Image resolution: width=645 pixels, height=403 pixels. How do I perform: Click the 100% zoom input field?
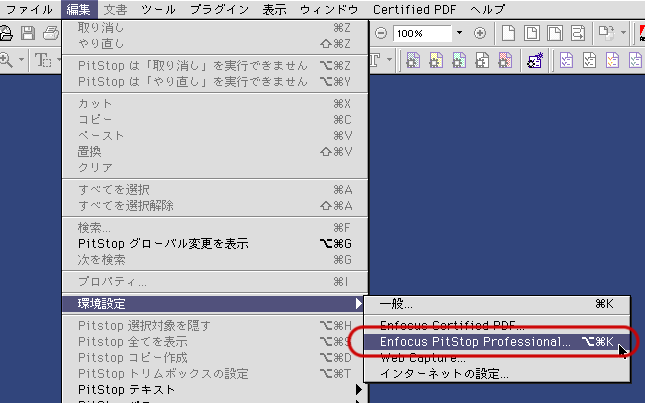point(422,33)
